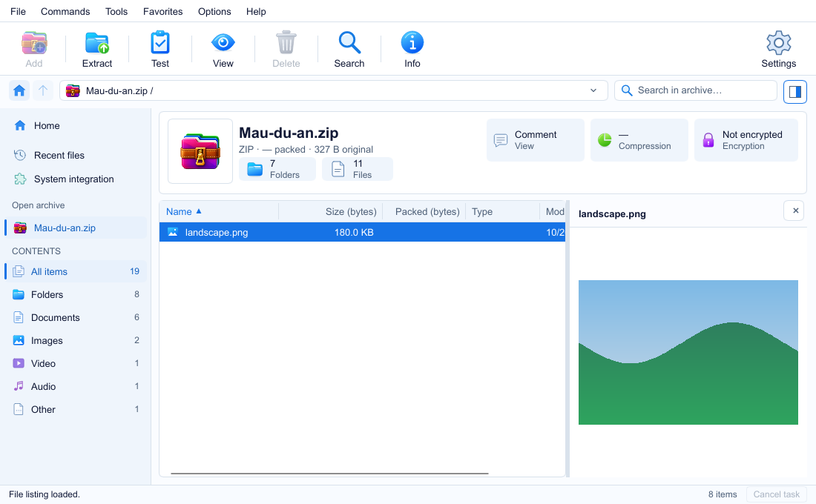Click the 11 Files chip
Screen dimensions: 816x504
[358, 169]
